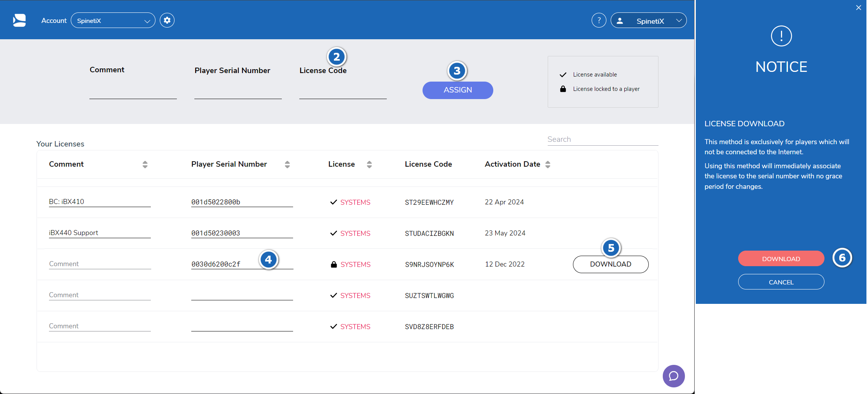Viewport: 868px width, 394px height.
Task: Focus the top Comment input field
Action: click(133, 92)
